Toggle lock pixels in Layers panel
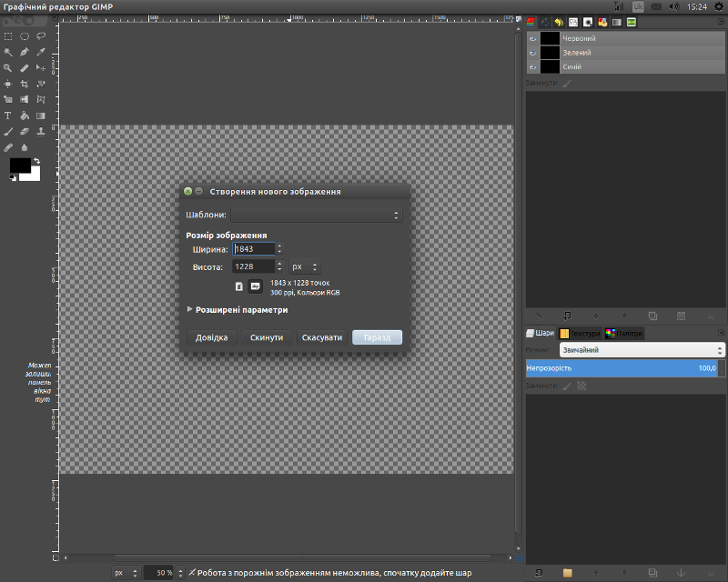 coord(567,386)
